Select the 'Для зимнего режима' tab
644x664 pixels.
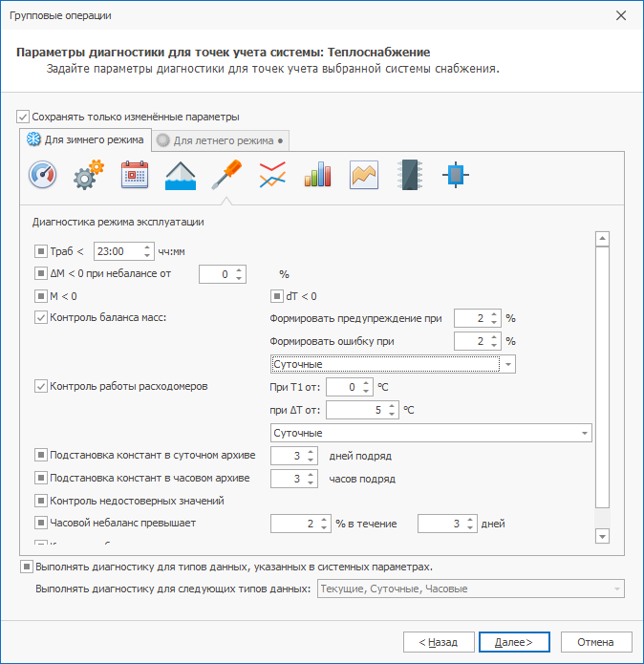click(86, 139)
